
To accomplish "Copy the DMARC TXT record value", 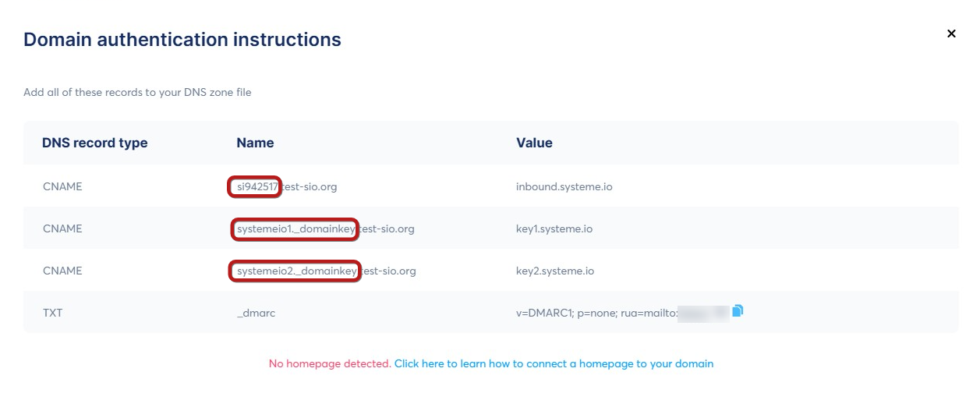I will pyautogui.click(x=738, y=311).
